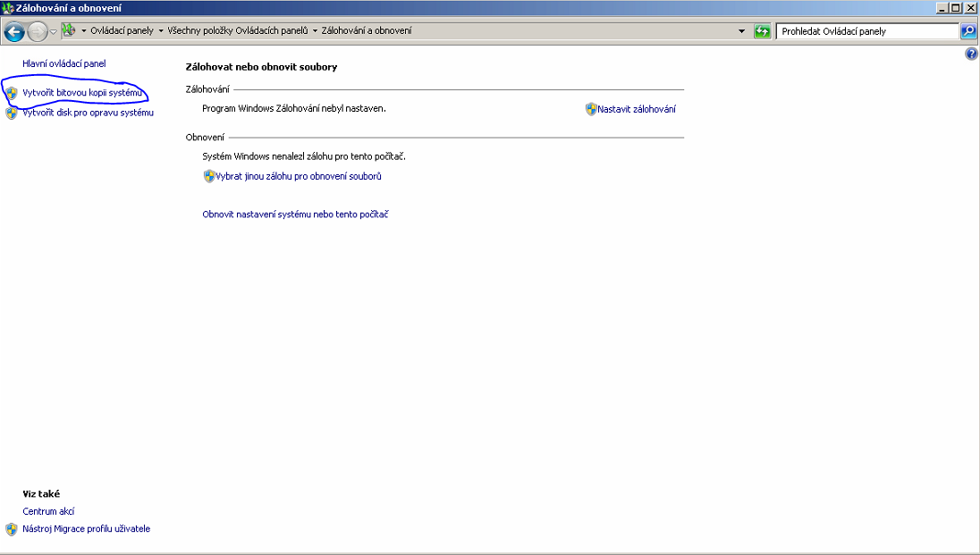Open Obnovit nastavení systému nebo tento počítač
This screenshot has width=980, height=555.
pos(295,214)
